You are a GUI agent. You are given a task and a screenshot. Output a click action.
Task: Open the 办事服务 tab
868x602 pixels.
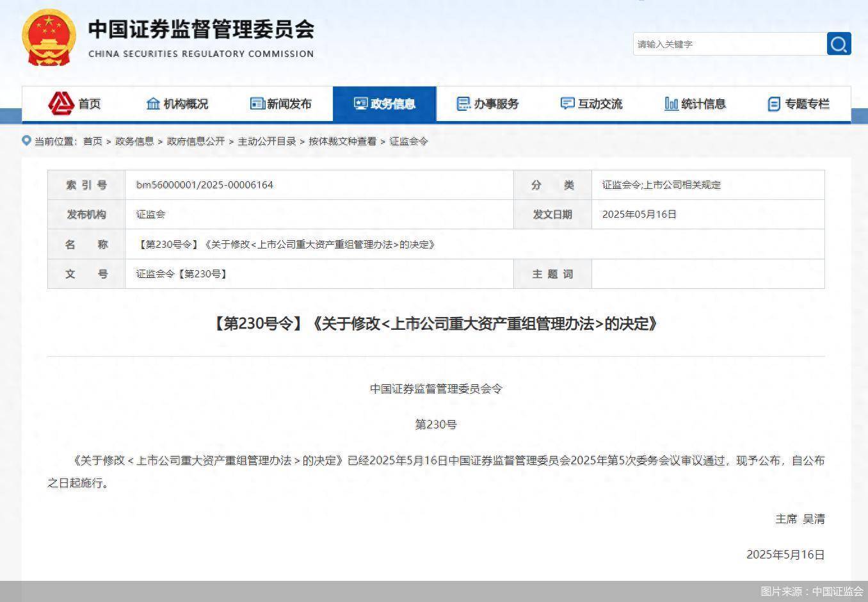(488, 104)
